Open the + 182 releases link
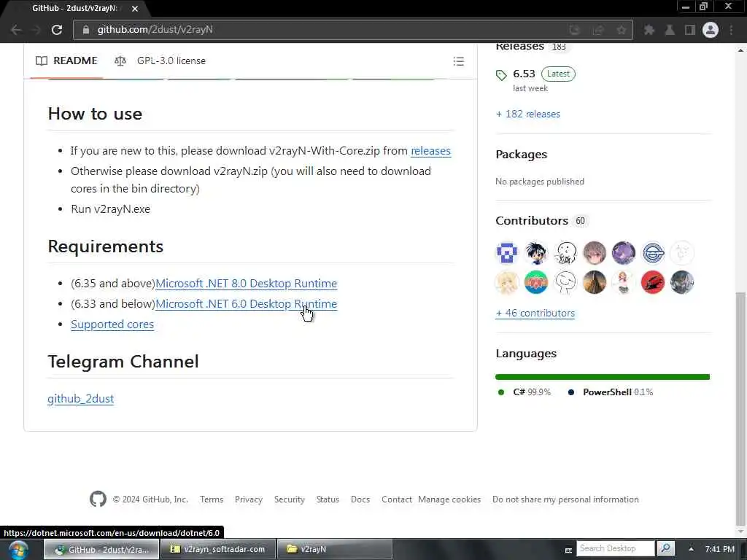This screenshot has height=560, width=747. [528, 114]
